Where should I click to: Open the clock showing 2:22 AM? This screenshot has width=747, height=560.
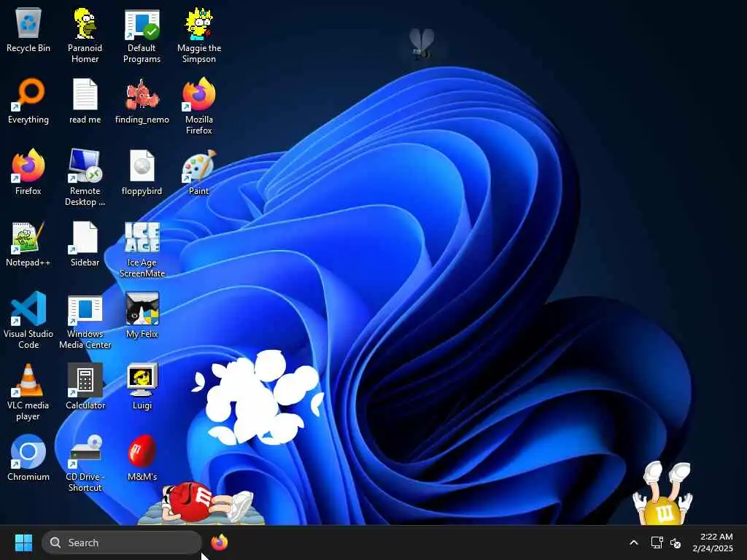tap(713, 542)
